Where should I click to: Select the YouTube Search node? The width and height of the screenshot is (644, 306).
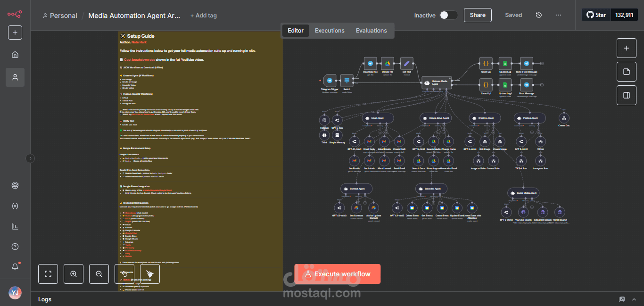[523, 212]
